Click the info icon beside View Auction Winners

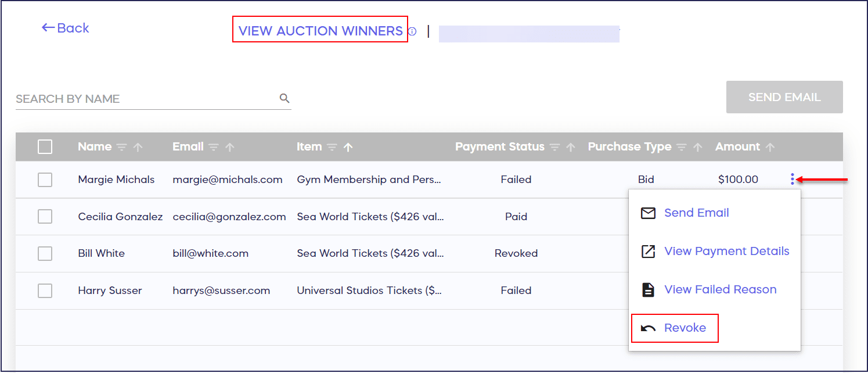pos(412,31)
